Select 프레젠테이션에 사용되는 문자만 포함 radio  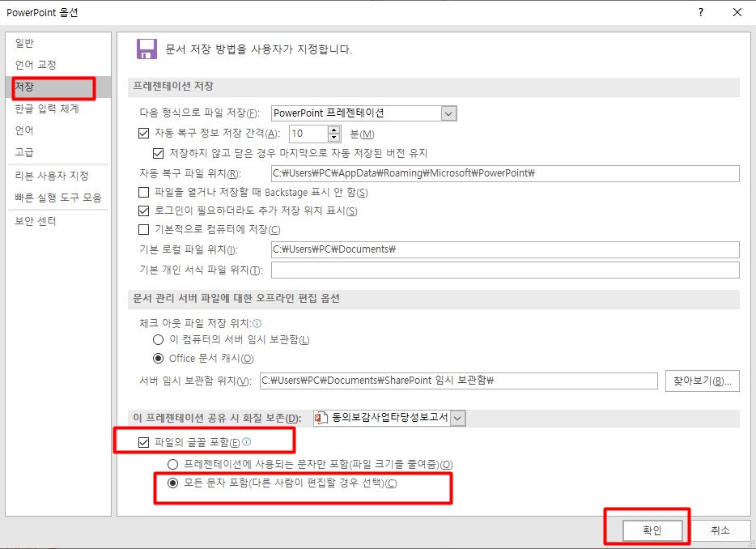tap(172, 464)
